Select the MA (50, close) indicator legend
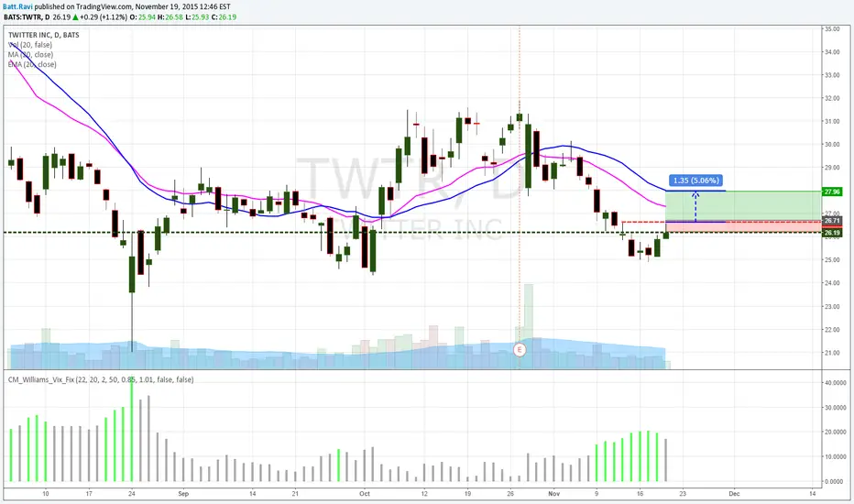The height and width of the screenshot is (504, 854). pos(30,54)
